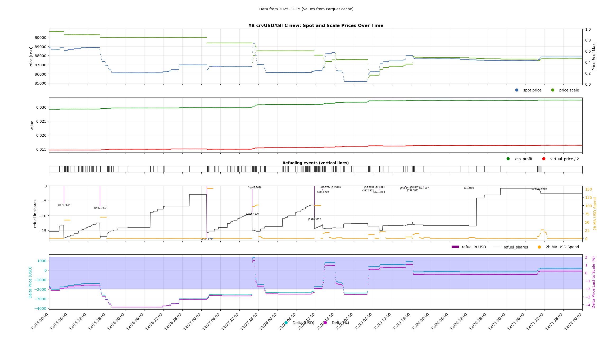Click the Data from 2025-12-15 header text

pos(306,9)
